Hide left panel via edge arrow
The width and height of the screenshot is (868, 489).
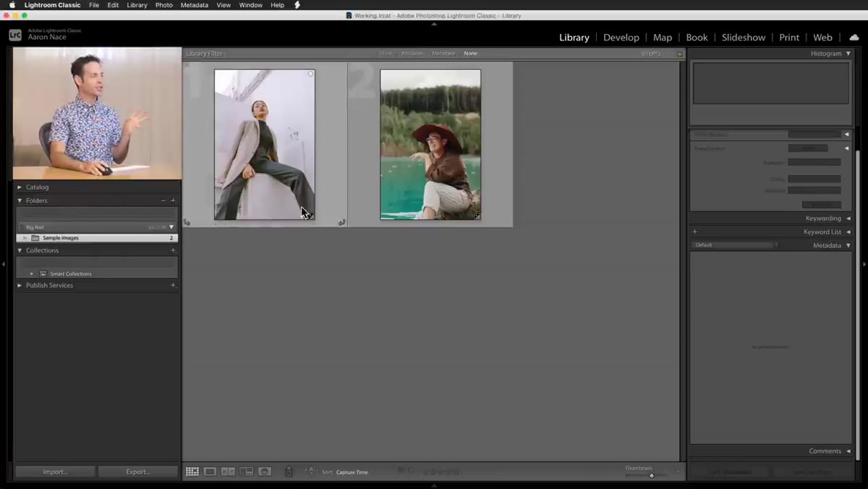tap(4, 265)
